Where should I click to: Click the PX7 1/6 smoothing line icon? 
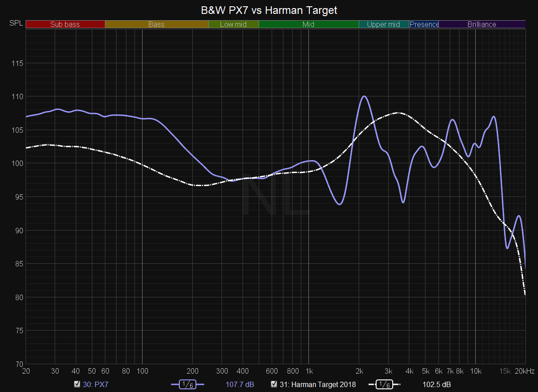[x=187, y=384]
